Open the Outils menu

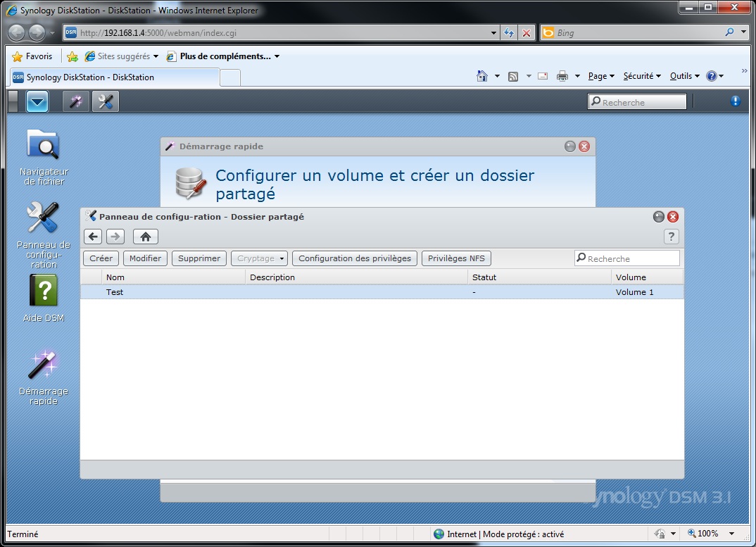point(685,76)
